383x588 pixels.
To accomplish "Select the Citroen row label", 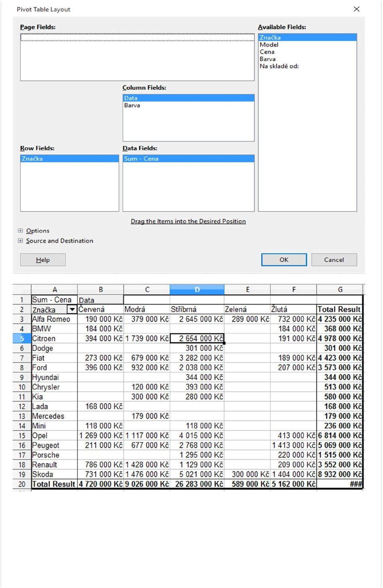I will pyautogui.click(x=54, y=339).
